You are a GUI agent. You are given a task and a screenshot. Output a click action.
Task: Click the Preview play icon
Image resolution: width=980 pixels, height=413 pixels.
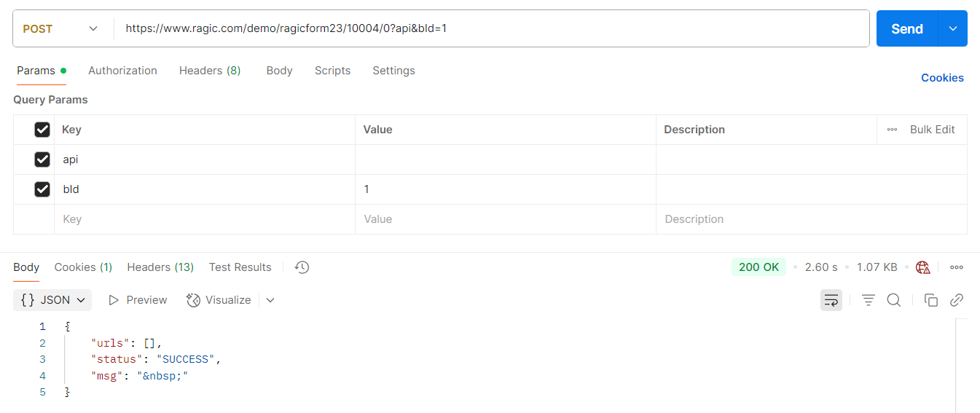114,300
